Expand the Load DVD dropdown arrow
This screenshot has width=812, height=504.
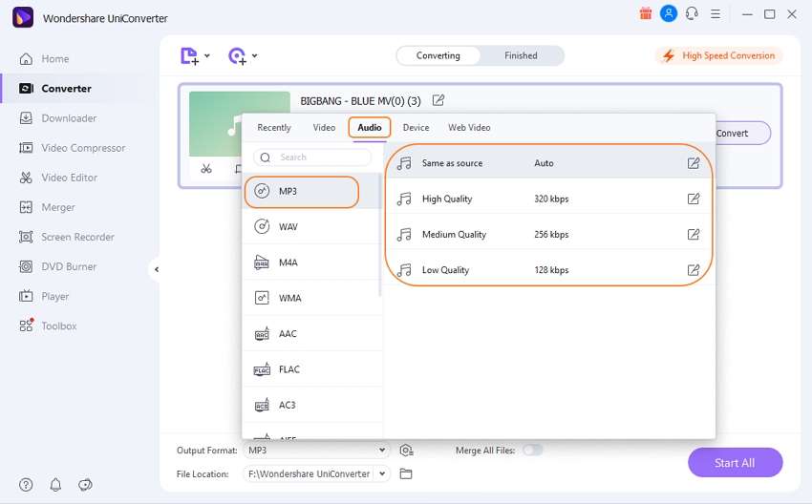pyautogui.click(x=255, y=56)
